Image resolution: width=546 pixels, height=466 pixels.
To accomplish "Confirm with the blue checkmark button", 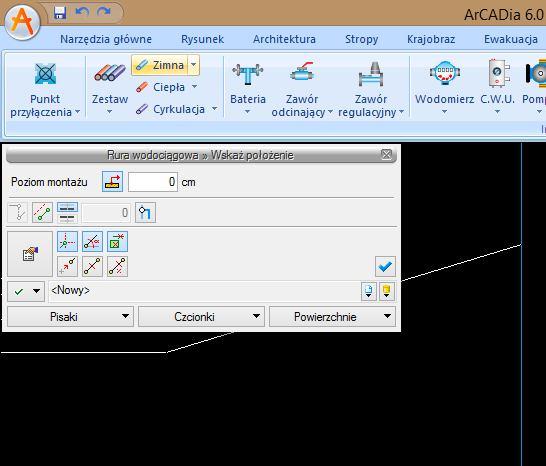I will click(x=385, y=266).
